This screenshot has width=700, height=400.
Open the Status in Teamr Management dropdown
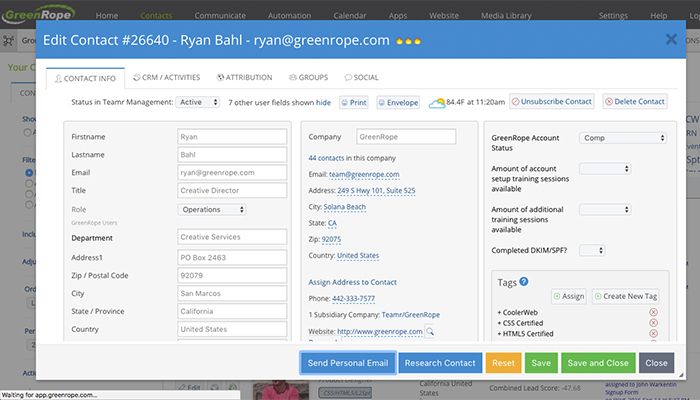point(202,102)
